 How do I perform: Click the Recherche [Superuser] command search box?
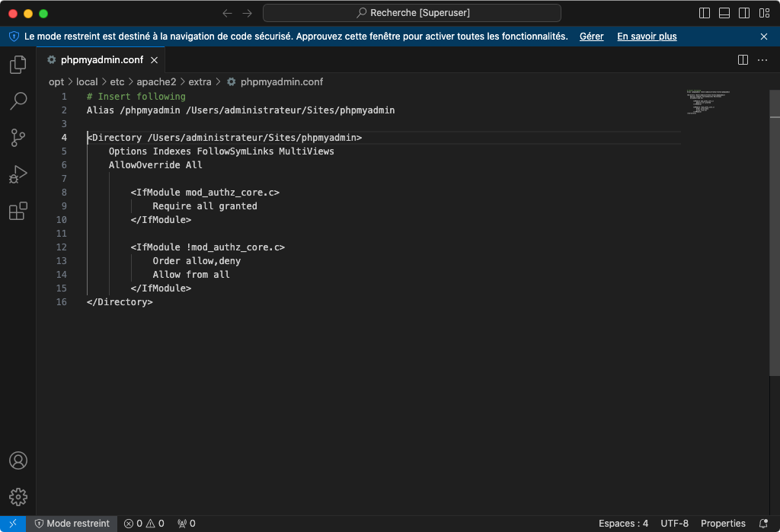click(412, 13)
